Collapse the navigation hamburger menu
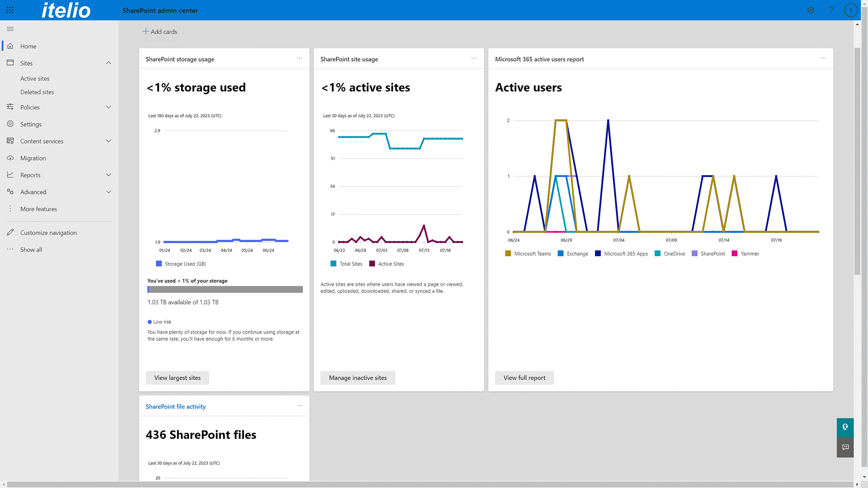The height and width of the screenshot is (488, 868). [x=10, y=29]
